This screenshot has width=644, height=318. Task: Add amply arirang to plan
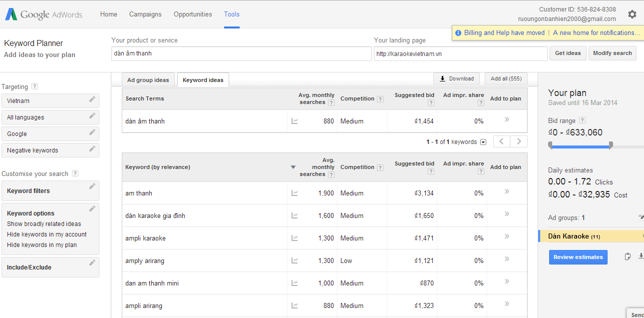(x=507, y=259)
